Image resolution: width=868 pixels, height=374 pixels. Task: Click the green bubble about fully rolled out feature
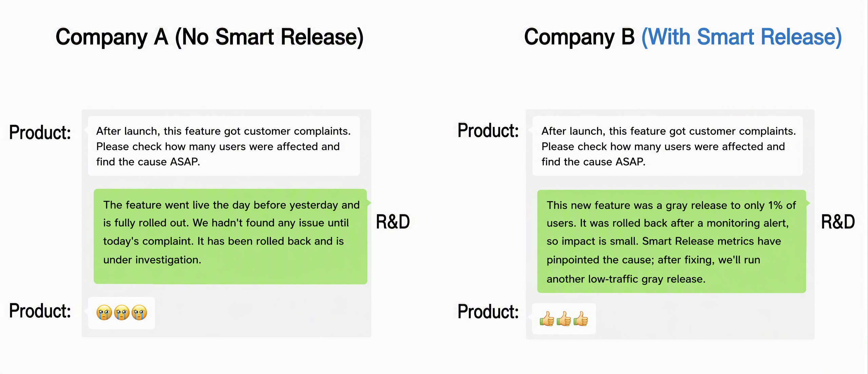click(231, 236)
